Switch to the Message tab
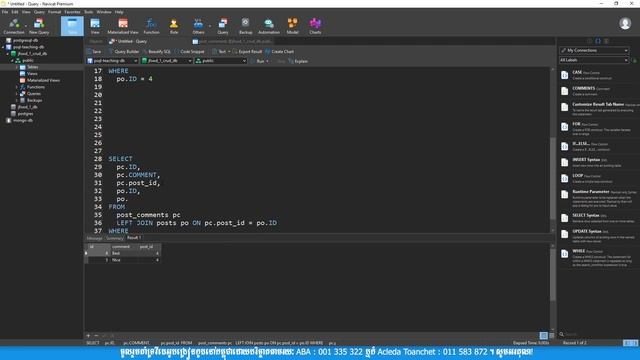The width and height of the screenshot is (640, 360). click(x=94, y=238)
